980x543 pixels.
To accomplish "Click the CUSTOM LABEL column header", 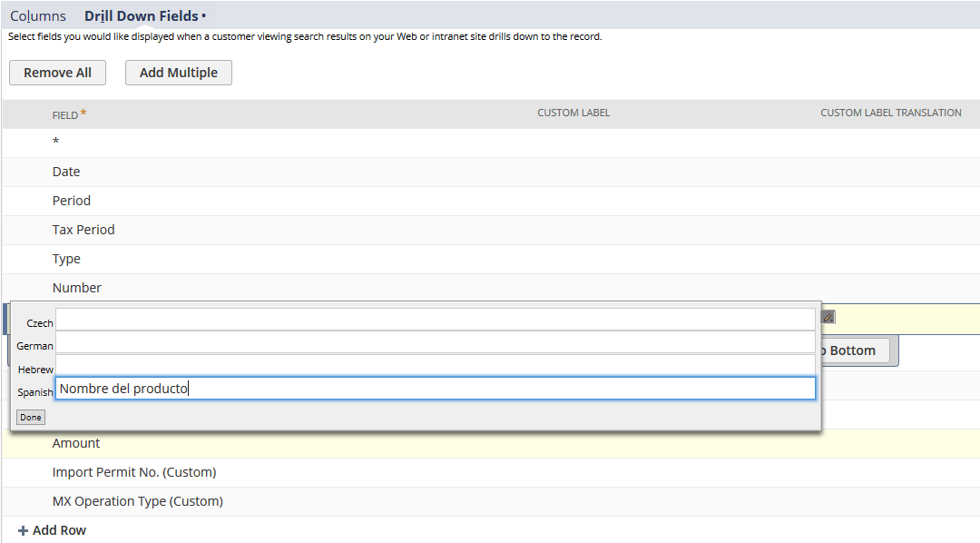I will (x=573, y=113).
